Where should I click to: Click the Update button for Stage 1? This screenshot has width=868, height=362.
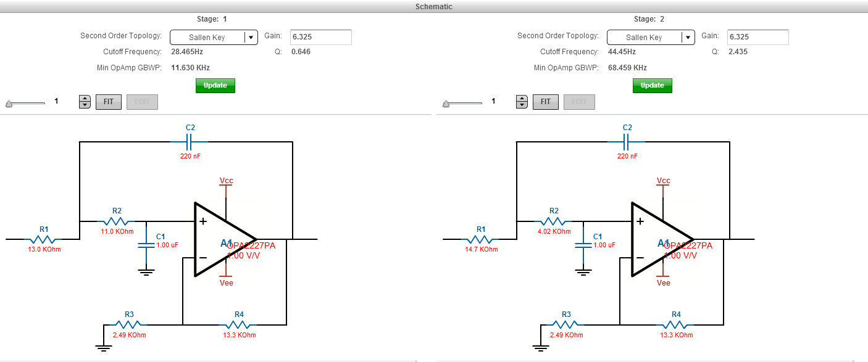pyautogui.click(x=215, y=86)
